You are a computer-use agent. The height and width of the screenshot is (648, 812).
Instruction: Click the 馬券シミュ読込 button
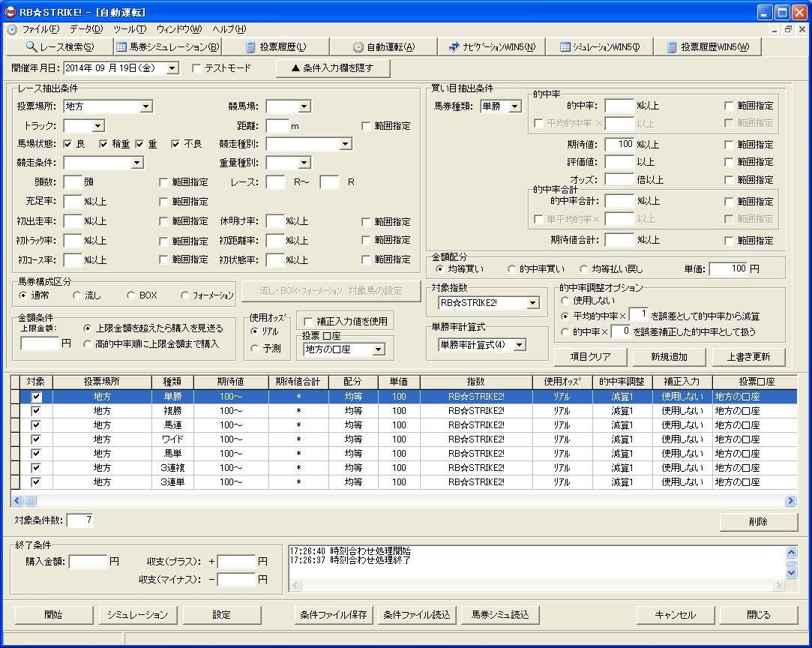(x=500, y=615)
